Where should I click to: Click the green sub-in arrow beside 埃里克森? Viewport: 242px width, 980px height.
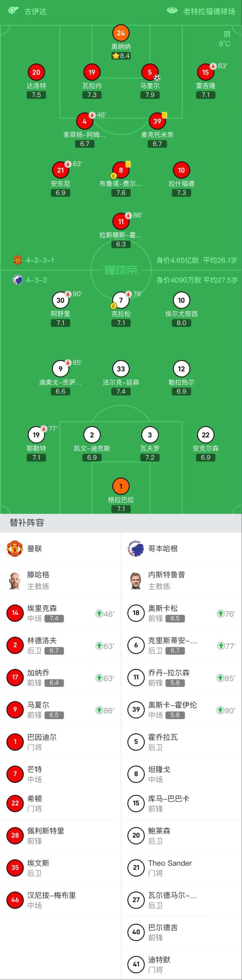click(99, 613)
